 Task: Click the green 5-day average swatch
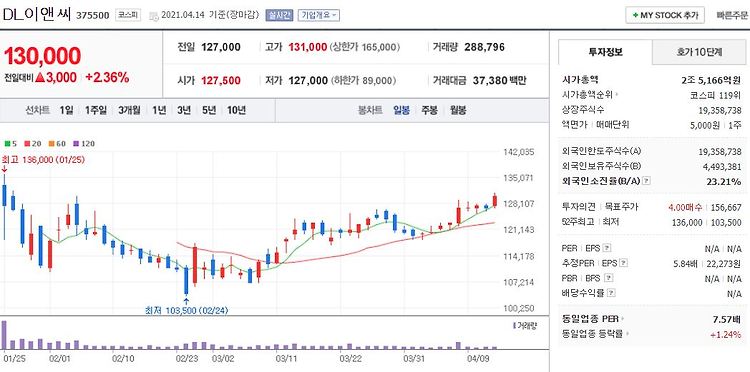point(7,143)
